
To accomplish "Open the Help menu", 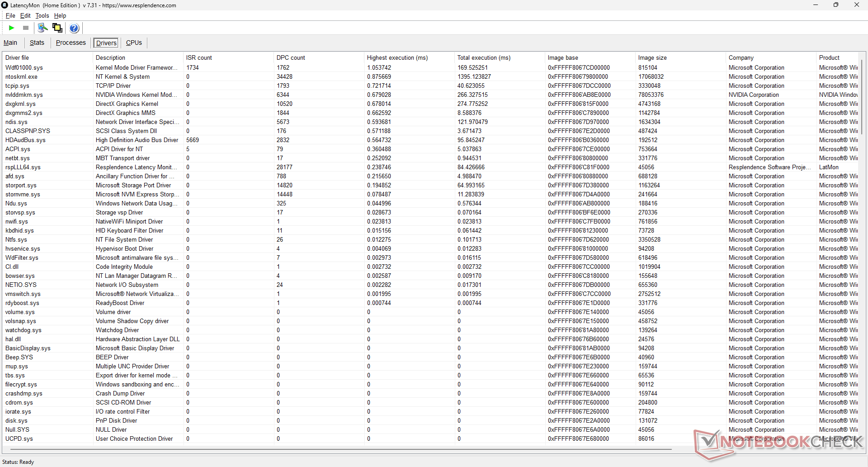I will tap(60, 15).
